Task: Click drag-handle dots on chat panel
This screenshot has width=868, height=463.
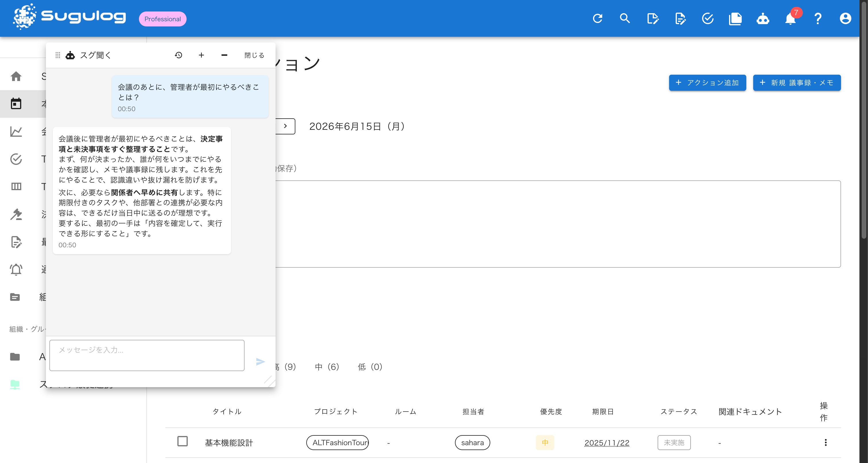Action: point(58,55)
